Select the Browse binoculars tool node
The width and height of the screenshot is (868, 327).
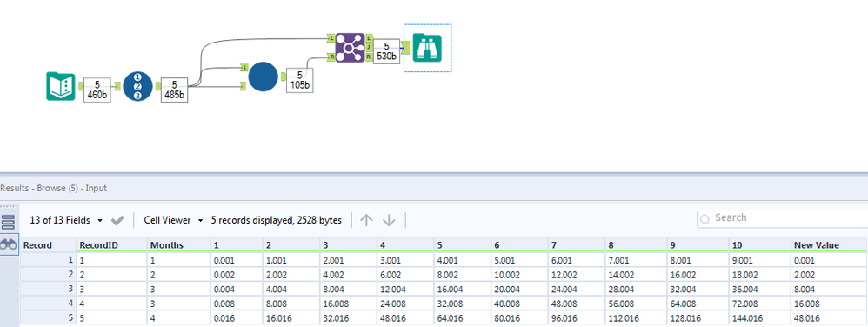click(x=427, y=48)
